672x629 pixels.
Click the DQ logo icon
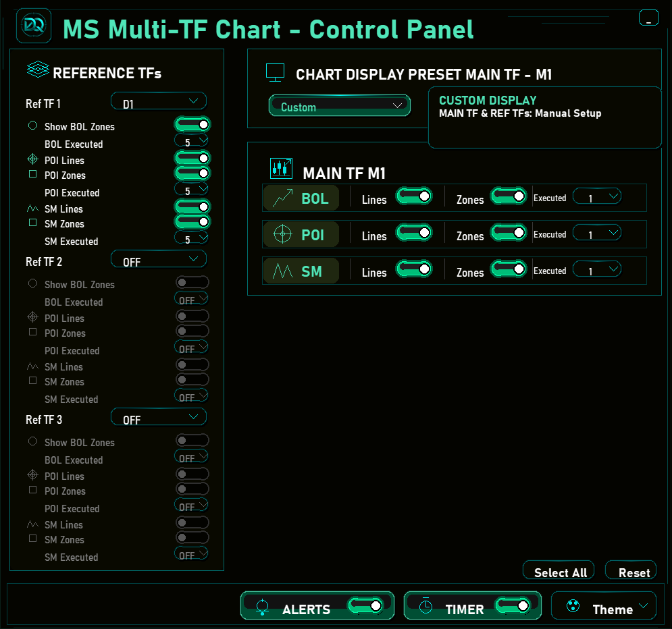[x=34, y=26]
